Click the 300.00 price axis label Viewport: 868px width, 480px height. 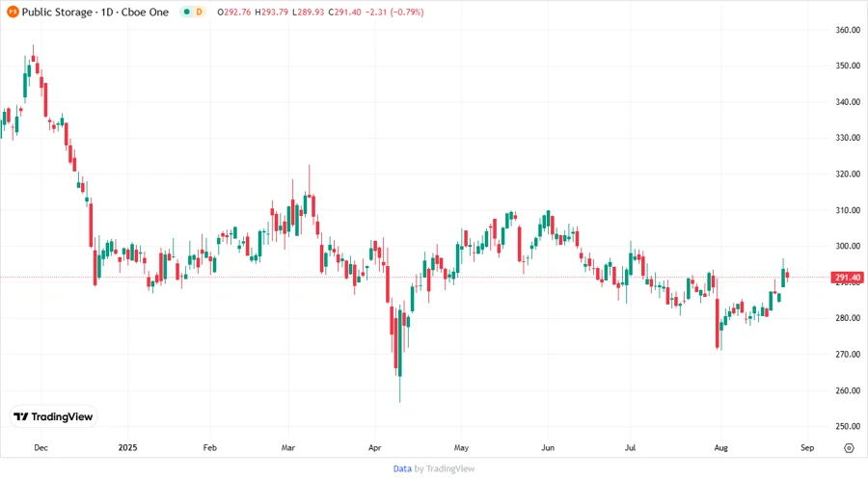point(848,246)
